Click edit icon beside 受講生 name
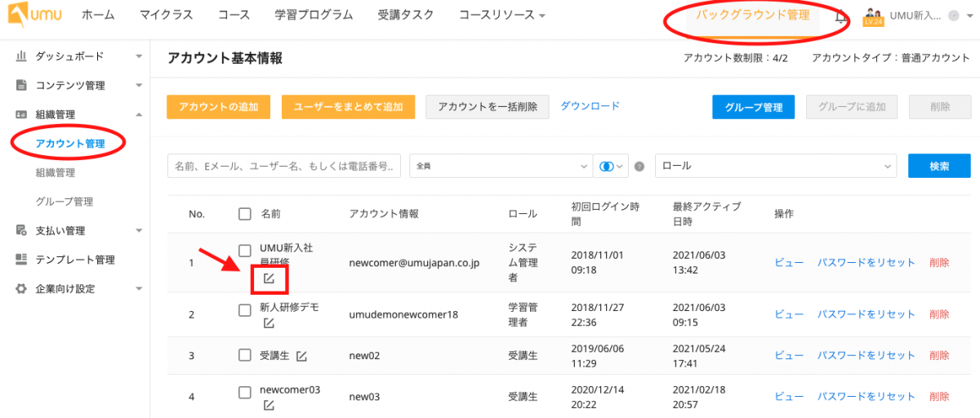The image size is (980, 418). (x=301, y=355)
